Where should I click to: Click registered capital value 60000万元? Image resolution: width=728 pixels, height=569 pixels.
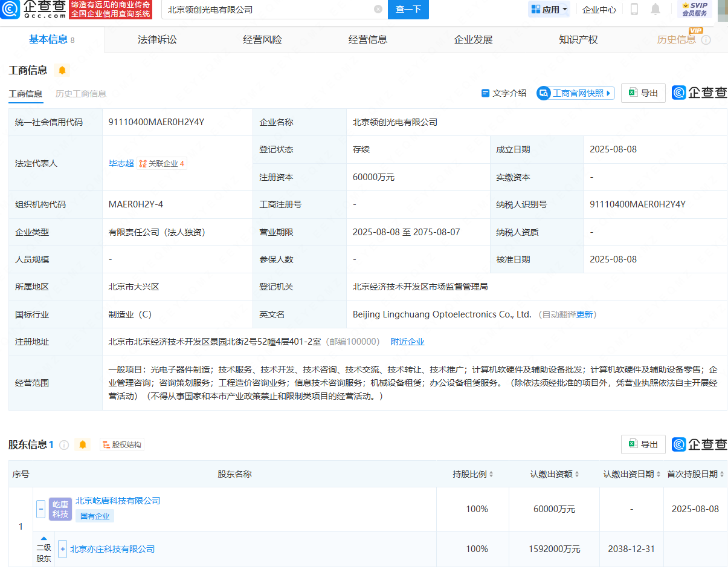pyautogui.click(x=373, y=177)
